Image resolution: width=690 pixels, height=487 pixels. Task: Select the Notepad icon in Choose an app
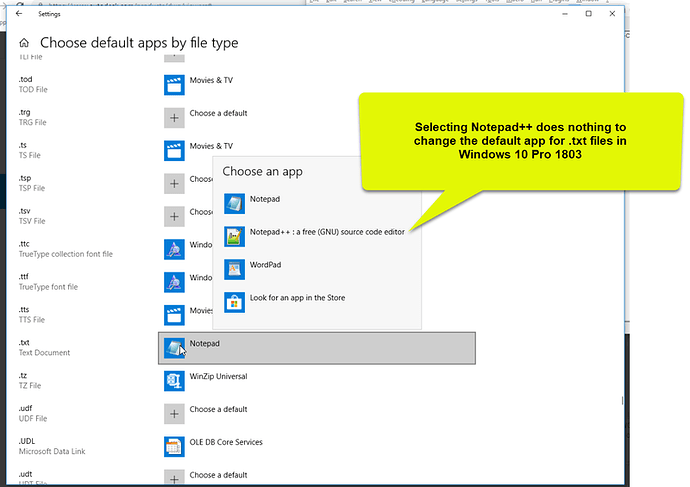point(234,204)
